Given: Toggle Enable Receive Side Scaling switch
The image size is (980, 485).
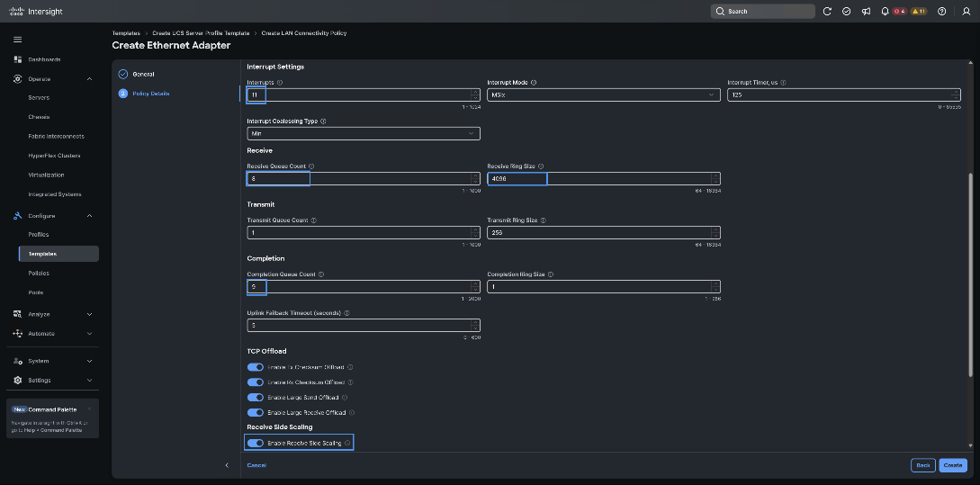Looking at the screenshot, I should point(255,443).
